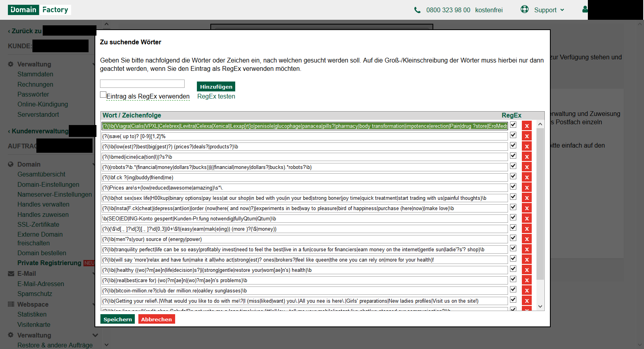
Task: Remove the bitcoin-million row
Action: [527, 290]
